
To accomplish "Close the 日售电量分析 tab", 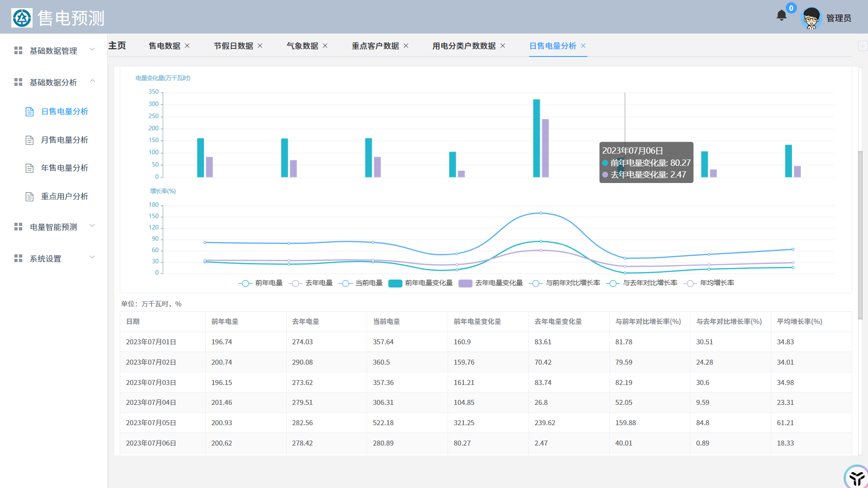I will click(x=583, y=46).
